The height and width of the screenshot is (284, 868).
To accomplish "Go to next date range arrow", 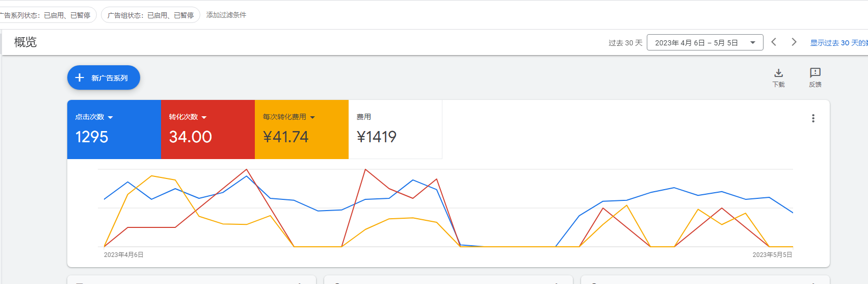I will pyautogui.click(x=794, y=42).
